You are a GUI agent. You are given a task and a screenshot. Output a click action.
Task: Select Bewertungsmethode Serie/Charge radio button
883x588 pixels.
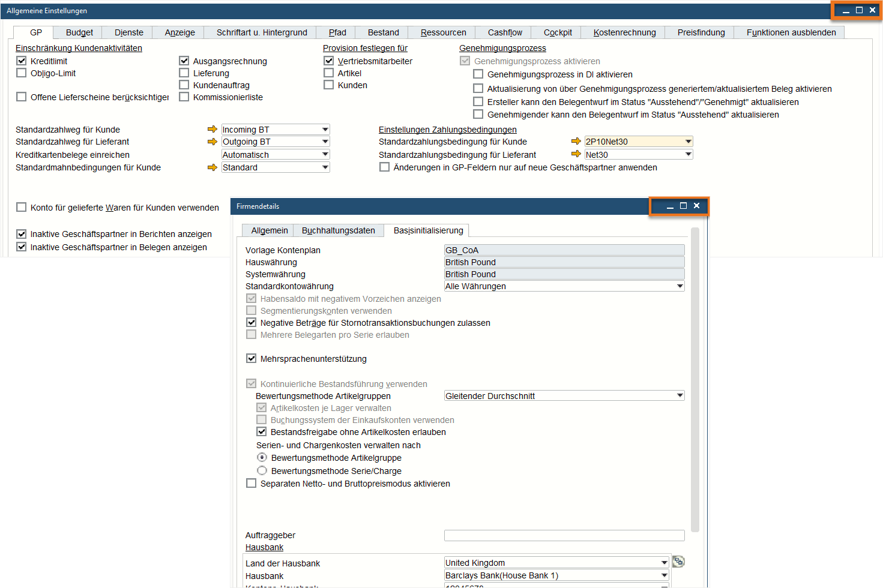pyautogui.click(x=261, y=470)
